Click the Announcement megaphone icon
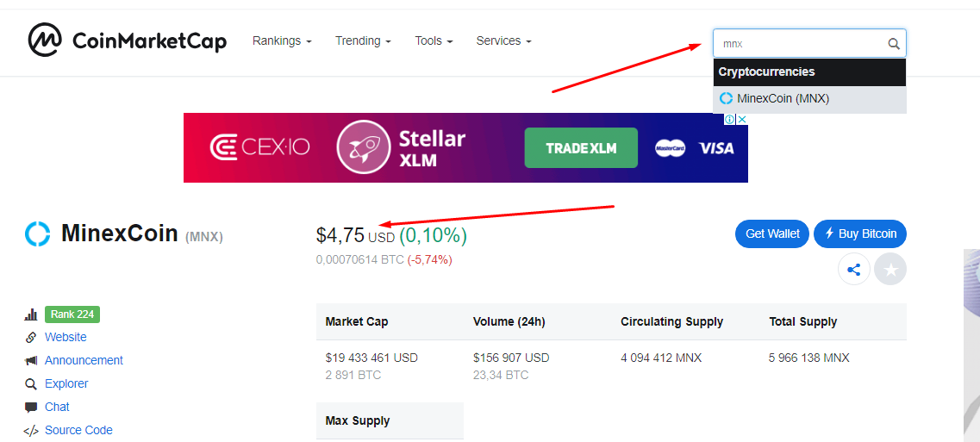The height and width of the screenshot is (442, 980). click(x=31, y=361)
